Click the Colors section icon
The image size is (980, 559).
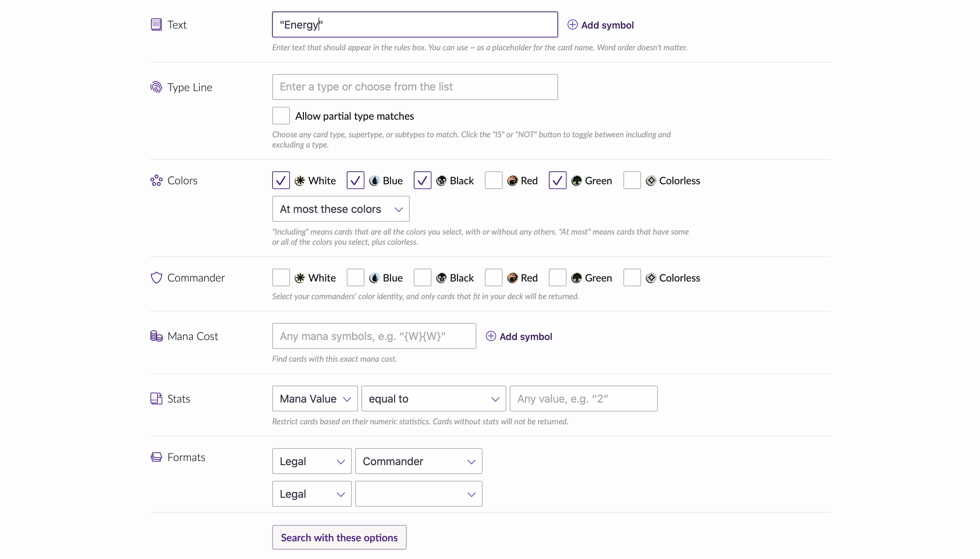[x=156, y=181]
